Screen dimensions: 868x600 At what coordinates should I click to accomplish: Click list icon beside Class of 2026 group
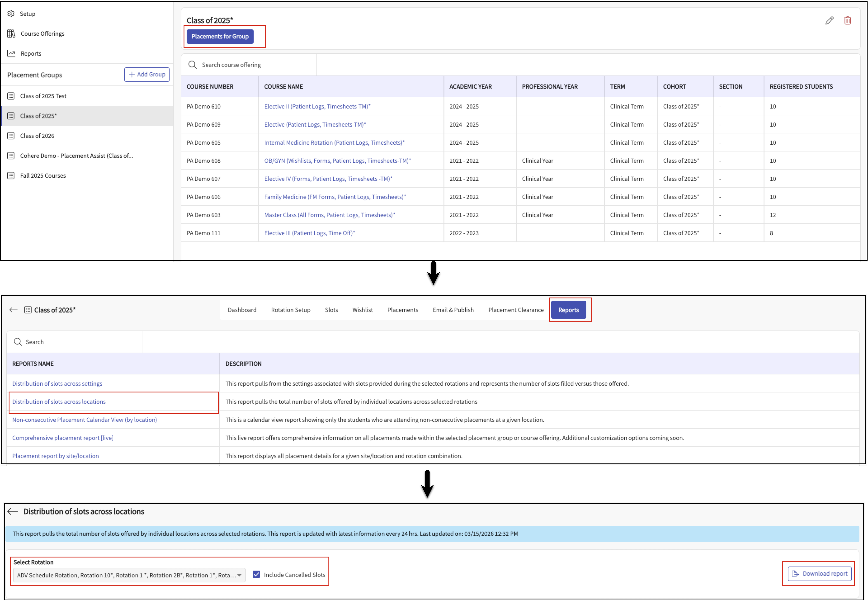pyautogui.click(x=11, y=136)
